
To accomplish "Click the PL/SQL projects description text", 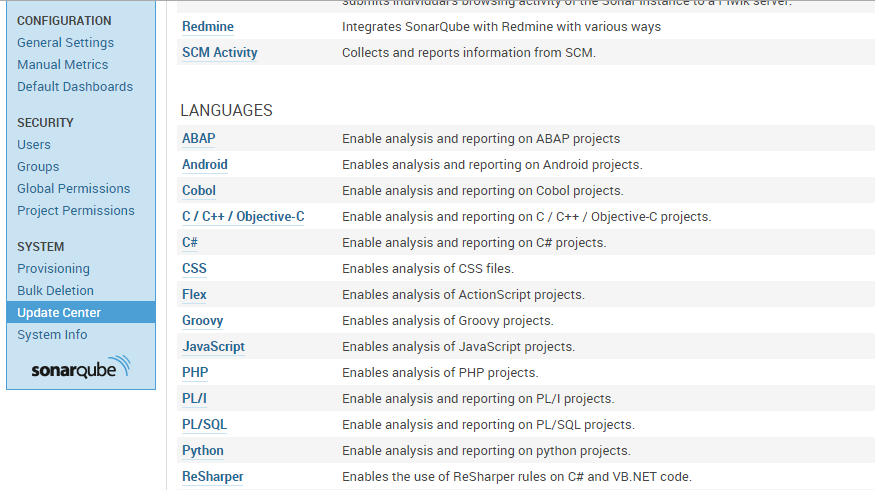I will click(x=488, y=425).
